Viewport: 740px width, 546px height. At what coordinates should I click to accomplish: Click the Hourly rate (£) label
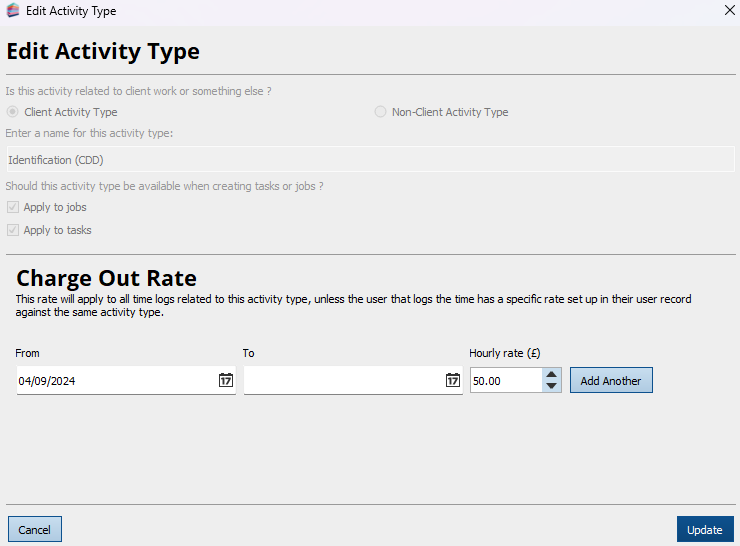coord(504,353)
